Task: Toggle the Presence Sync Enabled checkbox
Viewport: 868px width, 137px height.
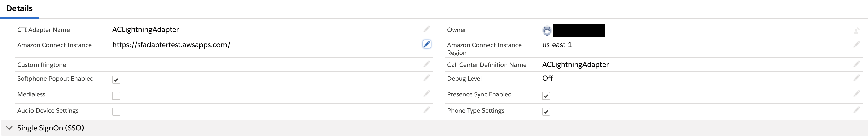Action: (x=546, y=96)
